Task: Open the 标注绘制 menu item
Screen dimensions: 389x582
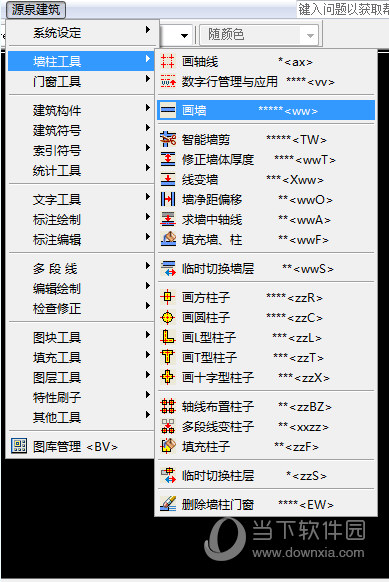Action: point(81,220)
